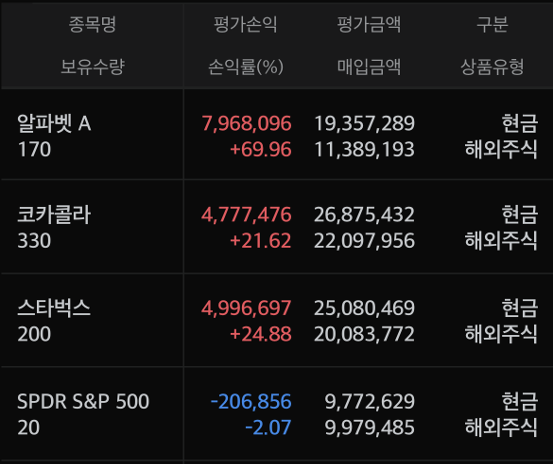Click 해외주식 in the 코카콜라 row
Viewport: 553px width, 464px height.
pos(501,241)
